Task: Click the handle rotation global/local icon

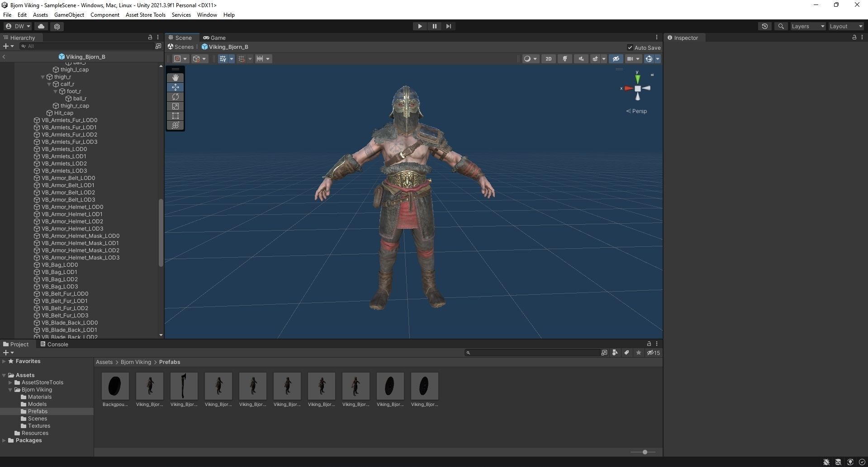Action: click(x=196, y=59)
